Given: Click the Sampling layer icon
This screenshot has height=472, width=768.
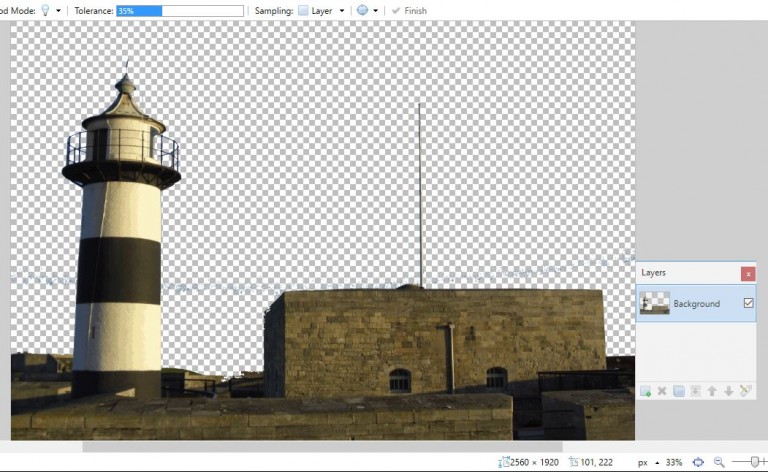Looking at the screenshot, I should click(304, 11).
